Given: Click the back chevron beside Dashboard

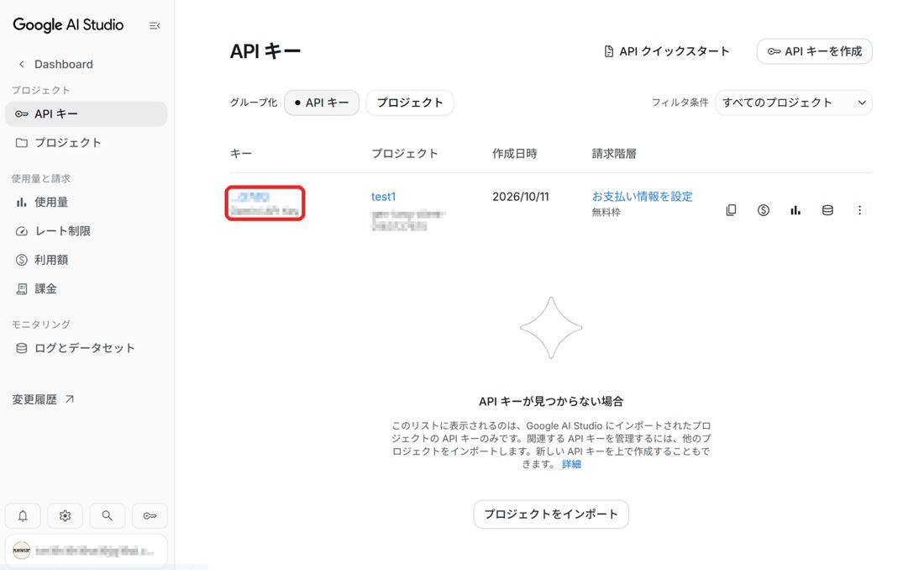Looking at the screenshot, I should [x=21, y=64].
